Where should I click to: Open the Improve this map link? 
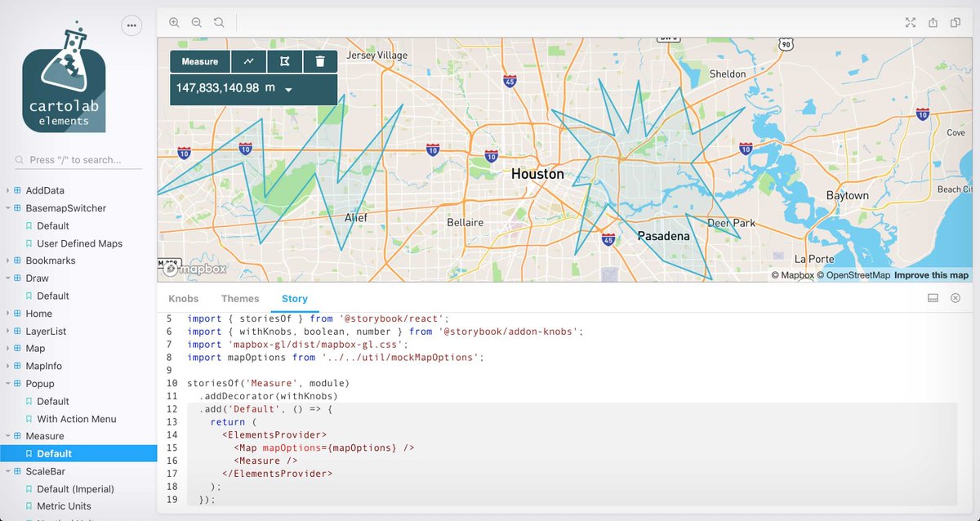click(x=931, y=275)
